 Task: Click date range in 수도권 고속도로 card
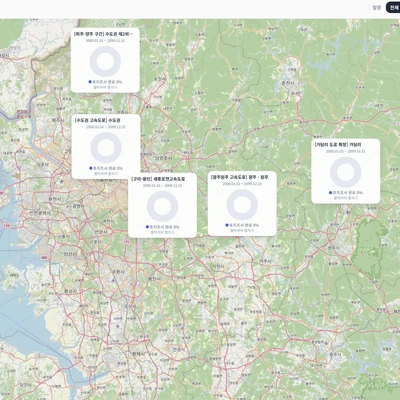point(106,127)
